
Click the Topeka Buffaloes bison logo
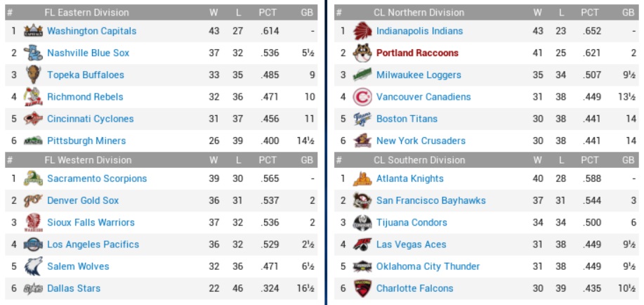click(x=33, y=74)
